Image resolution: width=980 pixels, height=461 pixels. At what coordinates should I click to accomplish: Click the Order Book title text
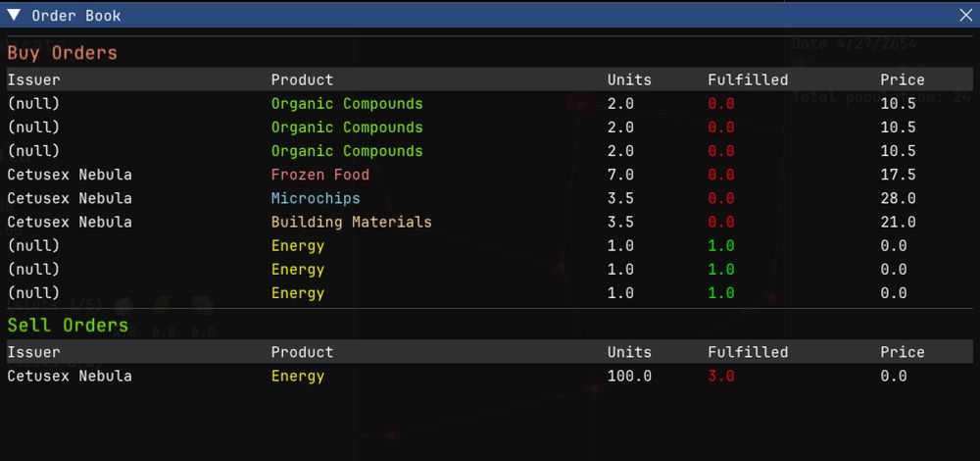click(76, 16)
